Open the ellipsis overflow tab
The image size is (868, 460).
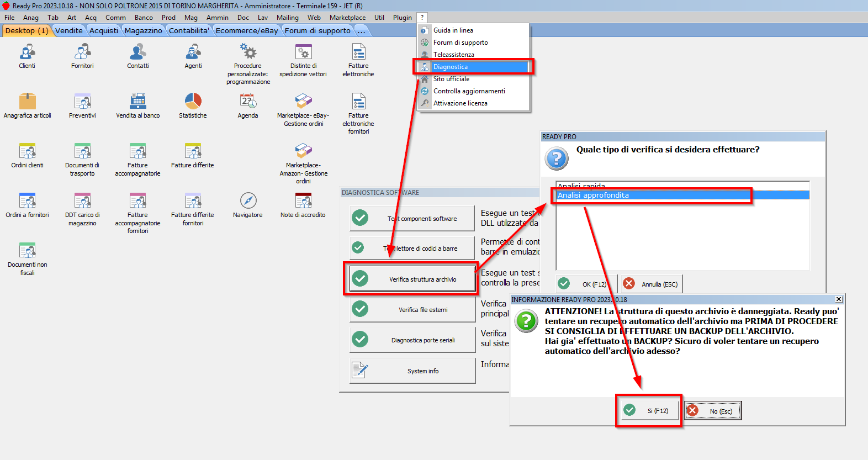pyautogui.click(x=362, y=31)
